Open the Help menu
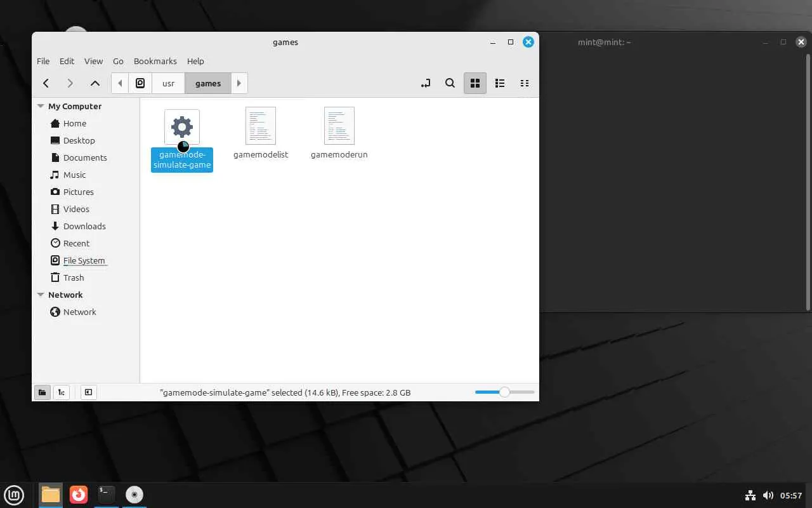This screenshot has height=508, width=812. 195,61
